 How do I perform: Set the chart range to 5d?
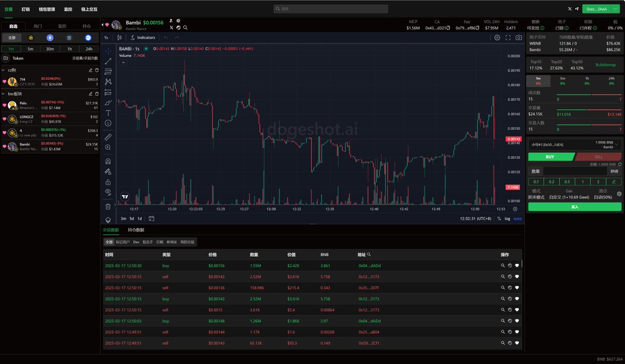coord(132,219)
